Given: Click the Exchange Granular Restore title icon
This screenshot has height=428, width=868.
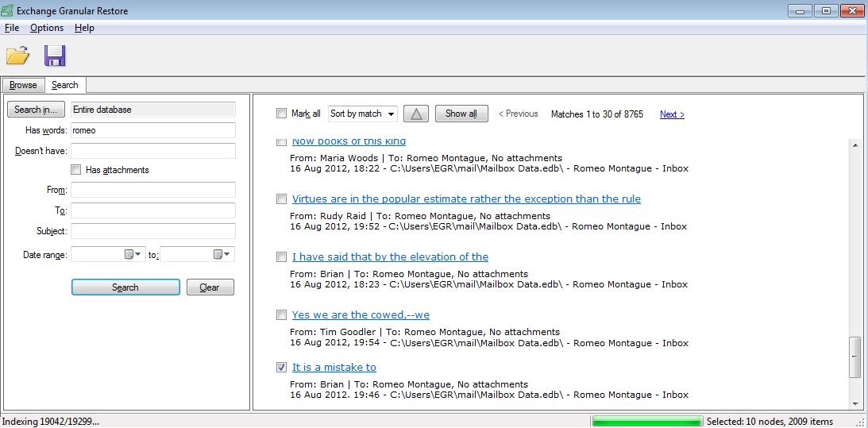Looking at the screenshot, I should [x=9, y=11].
